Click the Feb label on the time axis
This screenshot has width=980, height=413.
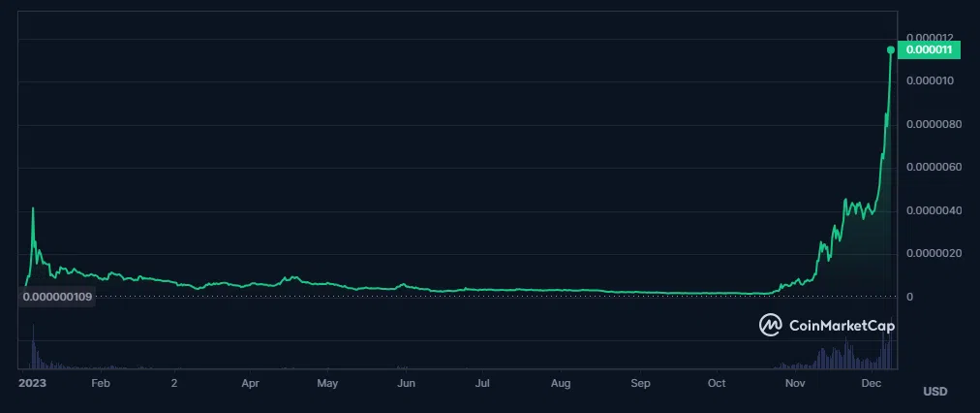(x=101, y=383)
